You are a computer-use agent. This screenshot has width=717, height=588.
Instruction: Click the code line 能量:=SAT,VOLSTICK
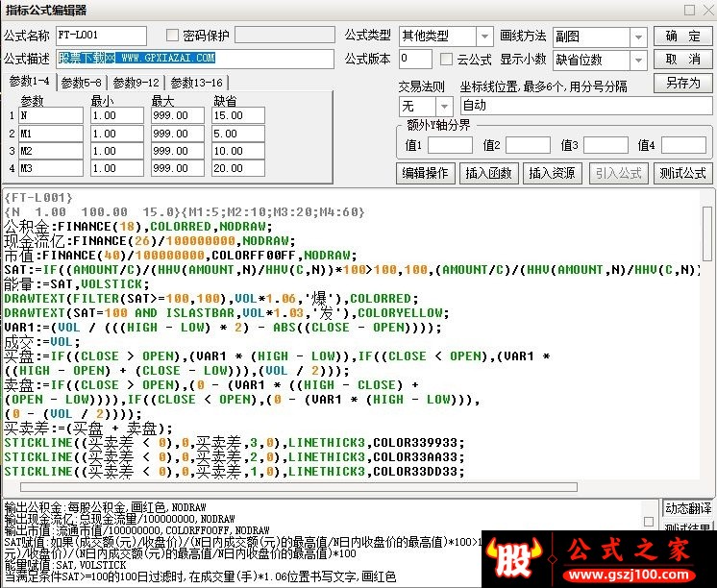pyautogui.click(x=76, y=284)
